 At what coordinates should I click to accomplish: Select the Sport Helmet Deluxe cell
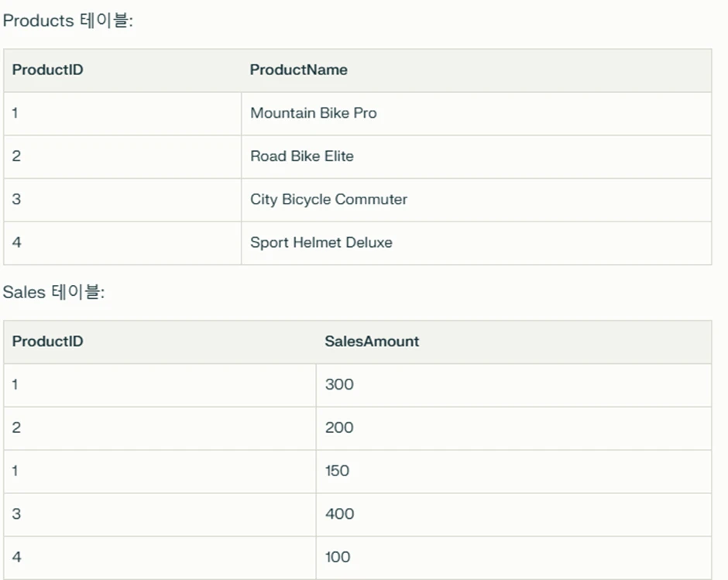click(x=476, y=243)
